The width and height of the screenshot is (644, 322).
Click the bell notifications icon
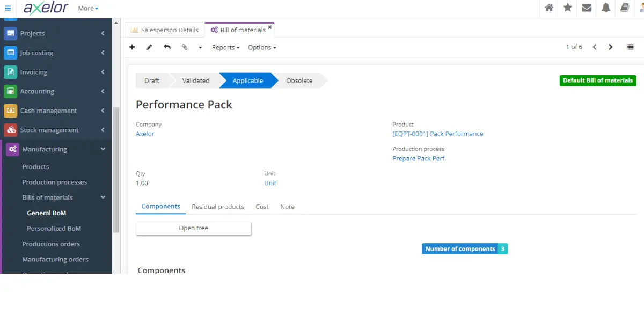(606, 8)
